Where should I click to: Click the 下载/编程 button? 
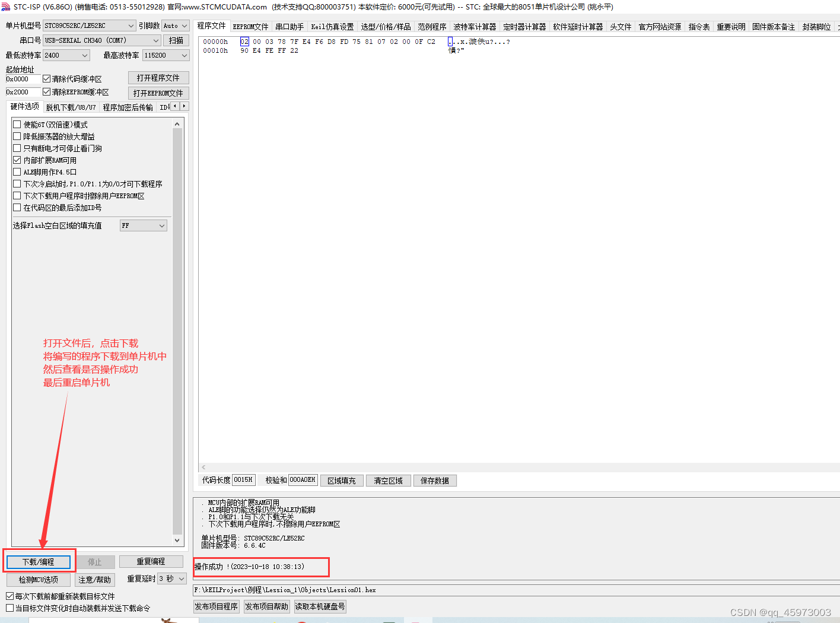click(x=39, y=562)
